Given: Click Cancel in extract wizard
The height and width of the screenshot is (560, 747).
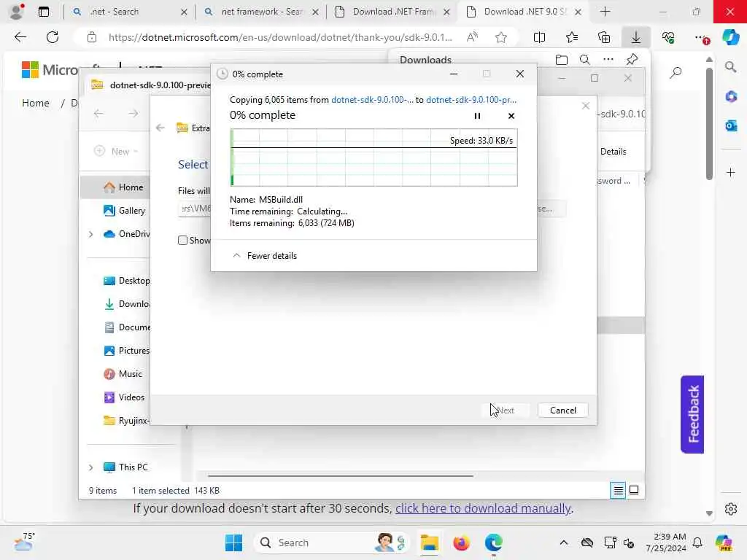Looking at the screenshot, I should 562,410.
